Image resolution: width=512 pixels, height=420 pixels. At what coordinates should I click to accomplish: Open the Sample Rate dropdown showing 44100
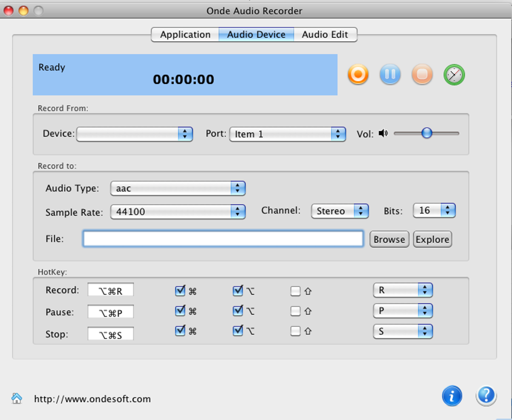178,212
